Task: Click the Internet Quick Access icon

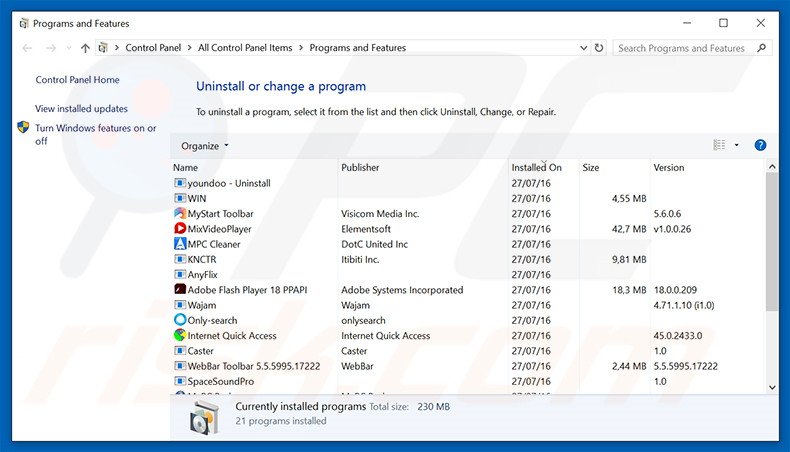Action: click(180, 335)
